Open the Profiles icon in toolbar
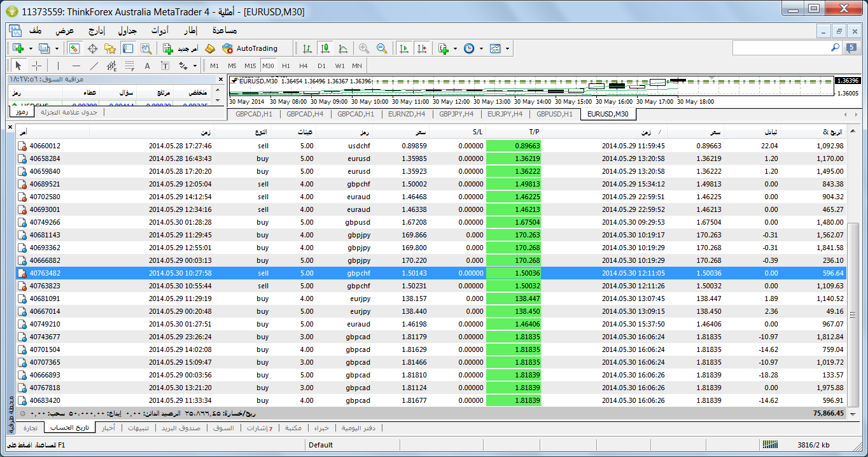The height and width of the screenshot is (457, 868). click(44, 48)
